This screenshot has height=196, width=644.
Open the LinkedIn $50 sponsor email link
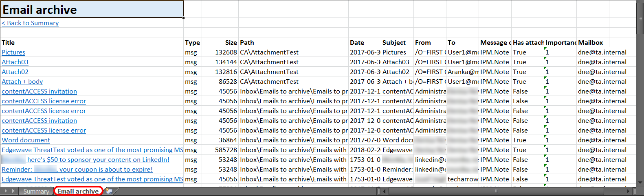(98, 160)
